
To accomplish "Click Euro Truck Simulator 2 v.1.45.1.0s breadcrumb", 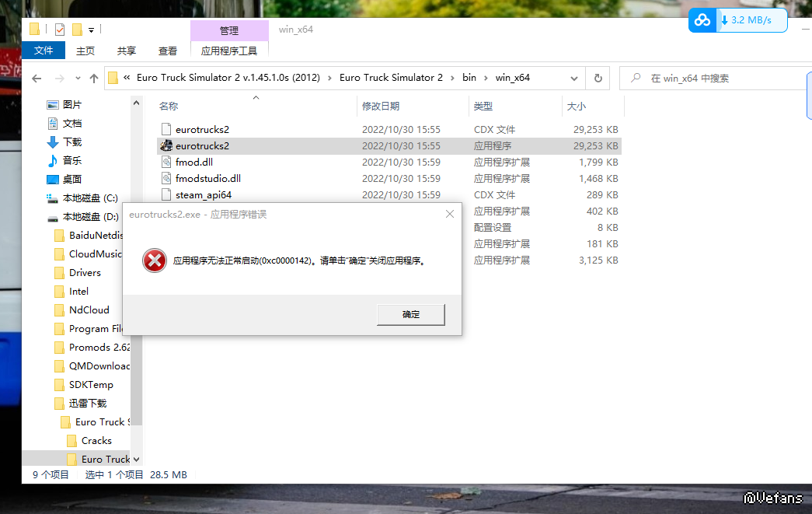I will (x=228, y=78).
